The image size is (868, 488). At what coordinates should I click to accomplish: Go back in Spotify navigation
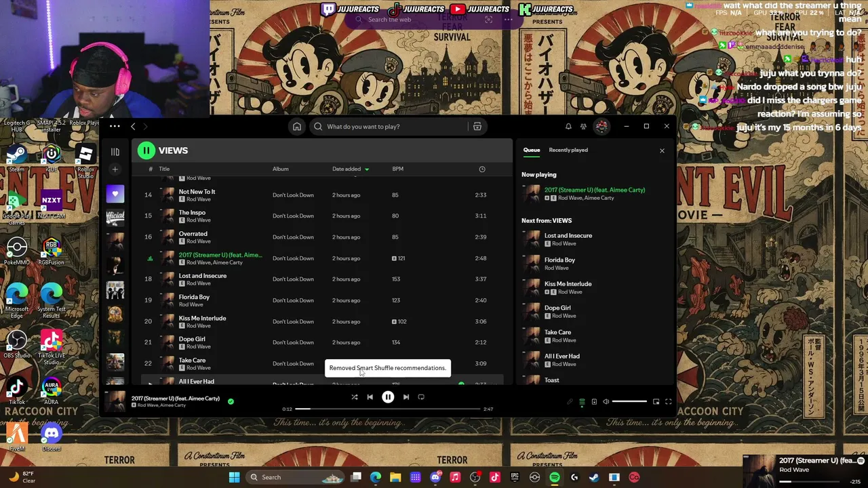pos(133,127)
